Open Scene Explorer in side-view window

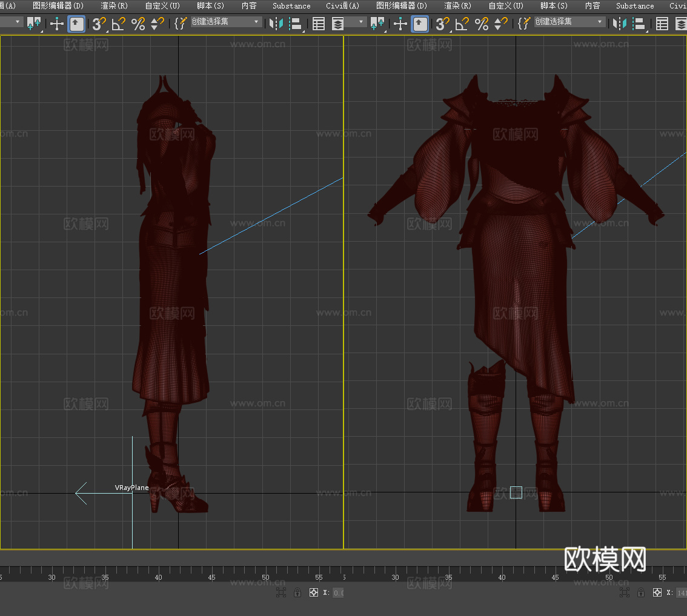click(319, 23)
